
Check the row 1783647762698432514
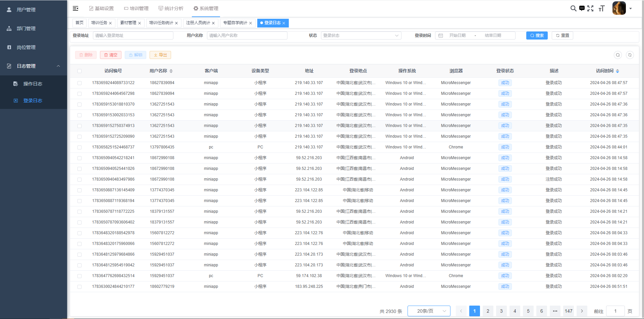[79, 276]
